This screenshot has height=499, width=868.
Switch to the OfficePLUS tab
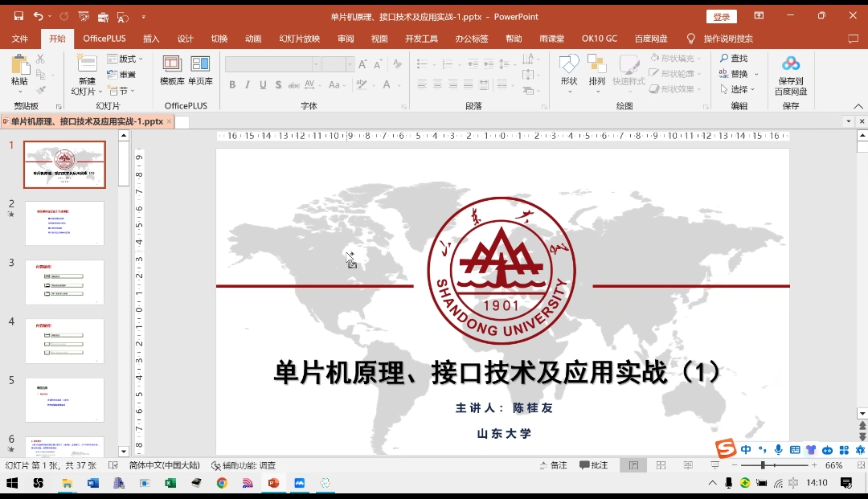click(x=104, y=39)
